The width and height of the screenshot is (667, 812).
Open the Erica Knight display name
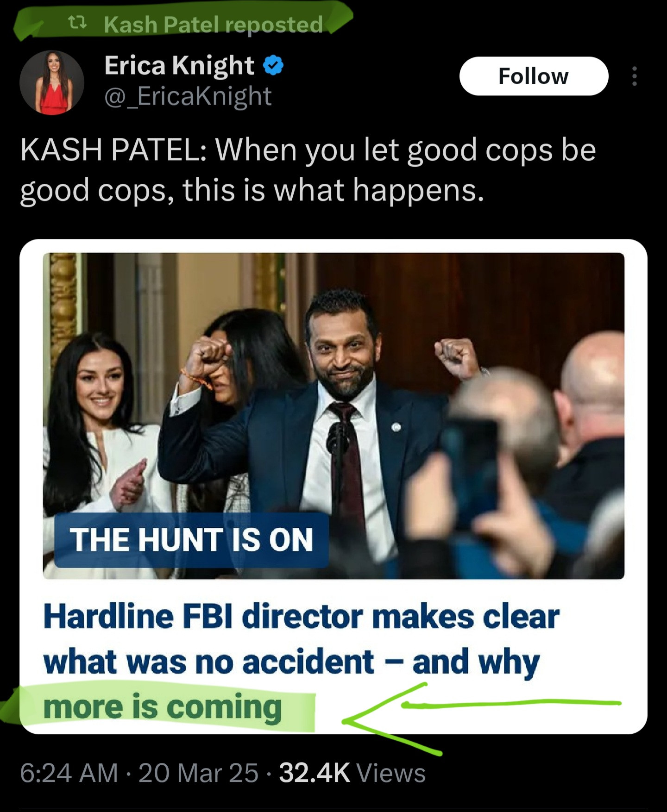pos(179,65)
